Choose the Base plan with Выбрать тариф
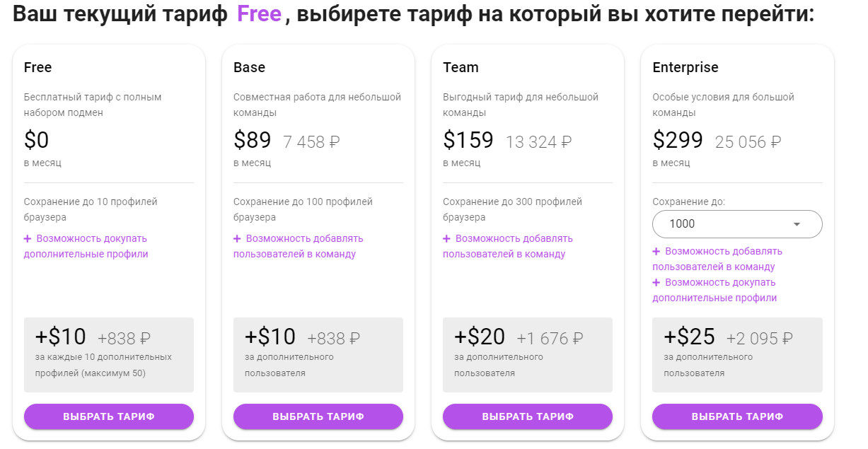The height and width of the screenshot is (449, 868). (x=318, y=416)
